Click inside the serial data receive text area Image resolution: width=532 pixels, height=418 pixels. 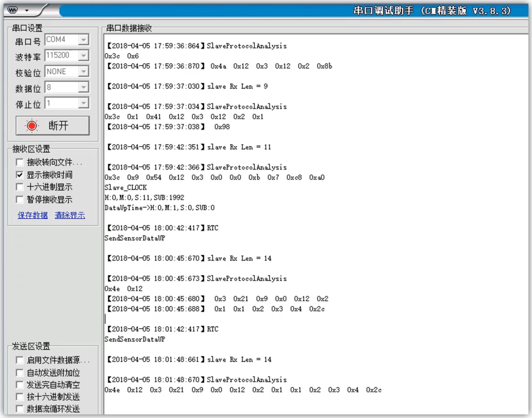pos(388,209)
